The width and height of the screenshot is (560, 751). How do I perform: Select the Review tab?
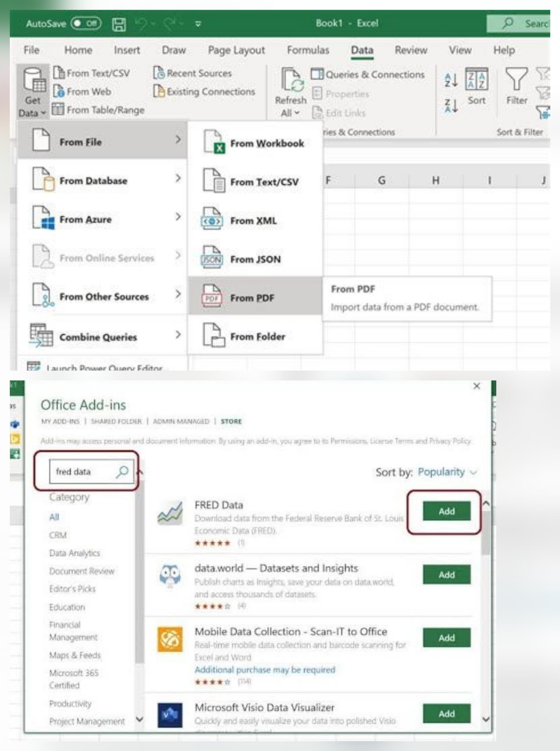[411, 50]
